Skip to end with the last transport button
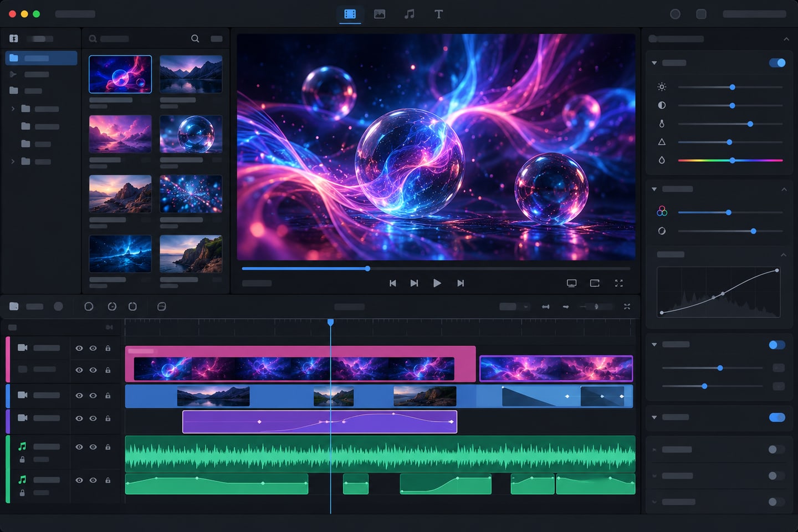The image size is (798, 532). click(x=461, y=283)
